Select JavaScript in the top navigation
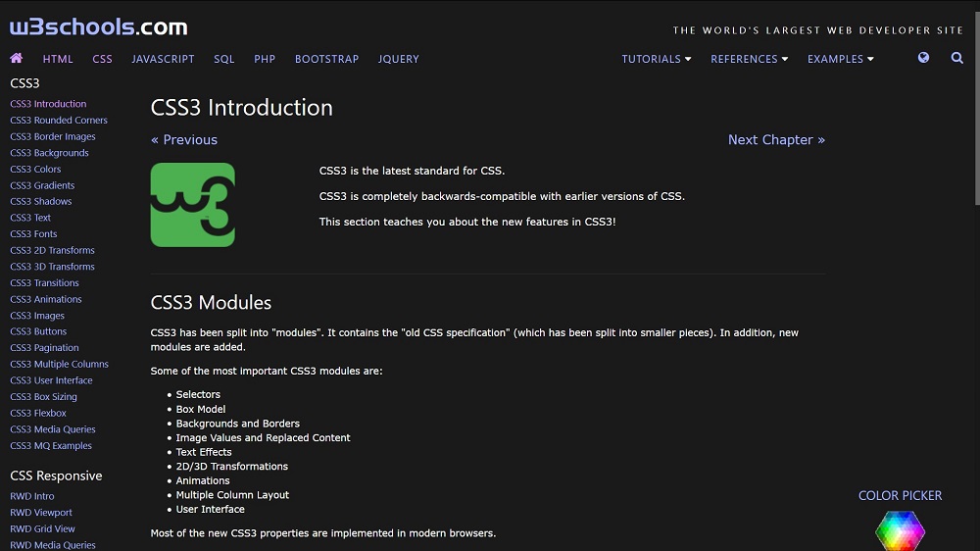Screen dimensions: 980x551 [x=163, y=59]
